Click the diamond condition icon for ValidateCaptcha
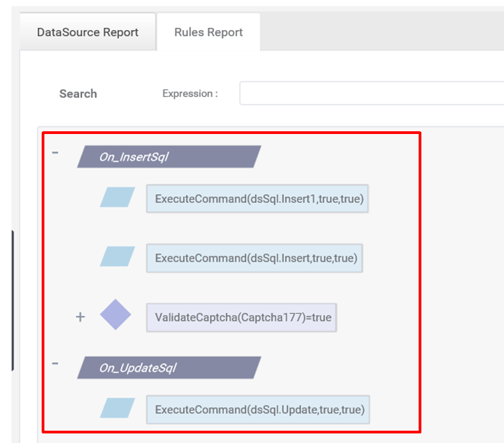This screenshot has height=443, width=504. [x=115, y=314]
